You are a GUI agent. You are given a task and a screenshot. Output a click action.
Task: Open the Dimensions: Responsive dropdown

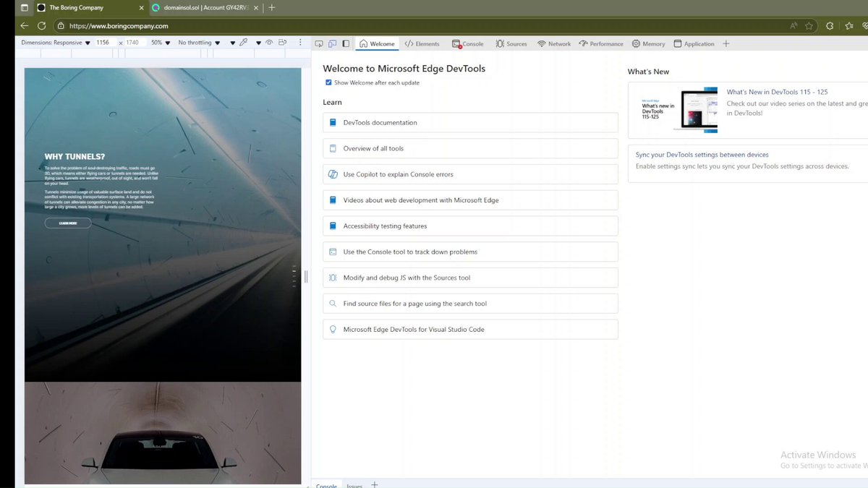(x=56, y=43)
